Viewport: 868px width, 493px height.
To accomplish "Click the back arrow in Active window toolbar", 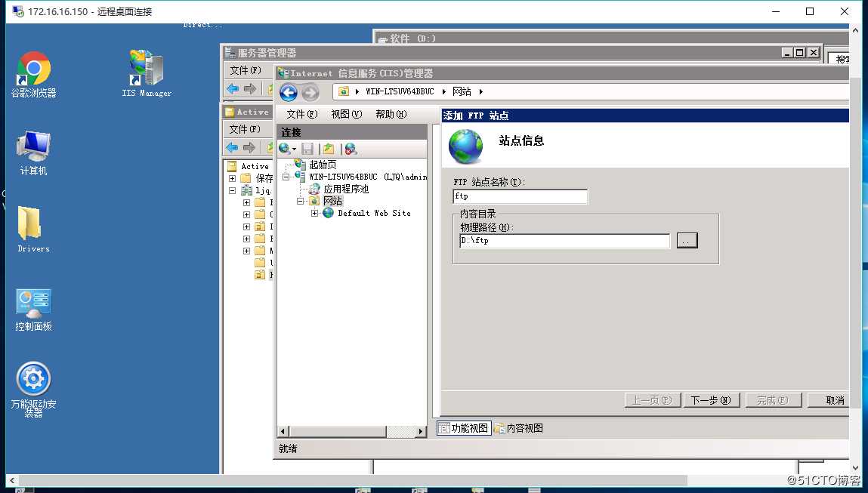I will [x=232, y=147].
